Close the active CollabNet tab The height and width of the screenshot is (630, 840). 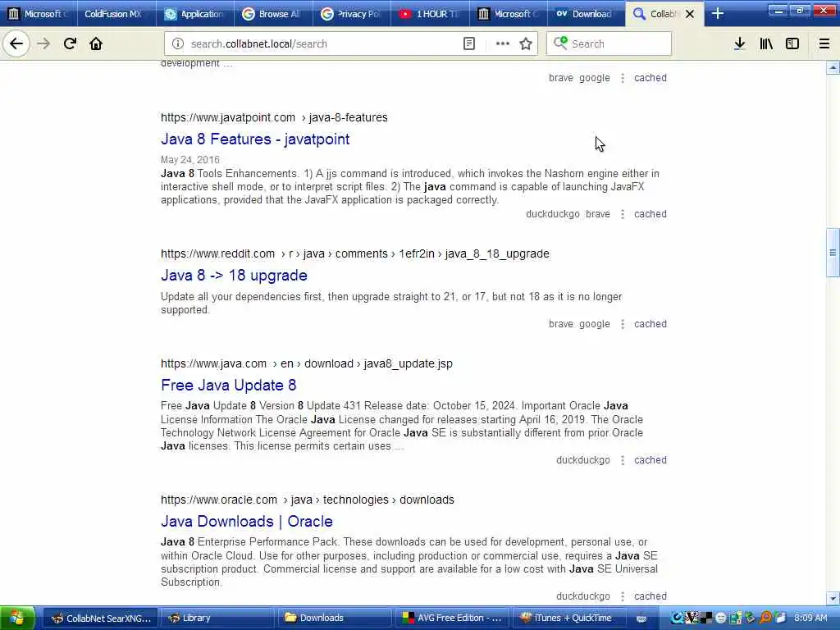click(x=690, y=14)
